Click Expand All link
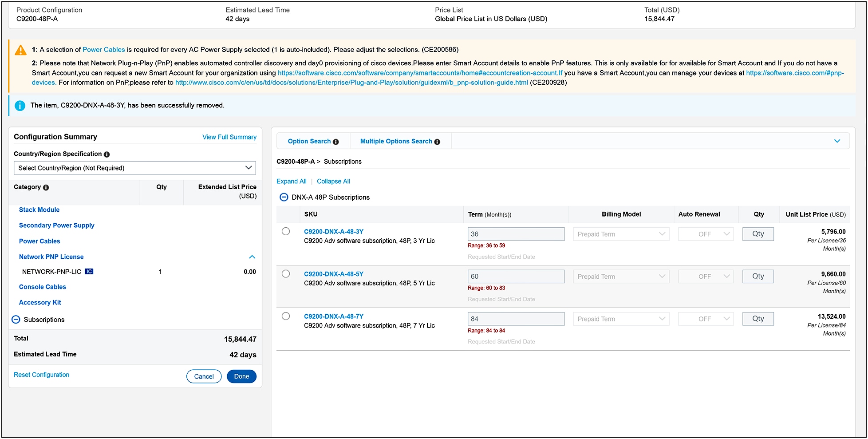The height and width of the screenshot is (439, 868). coord(291,182)
